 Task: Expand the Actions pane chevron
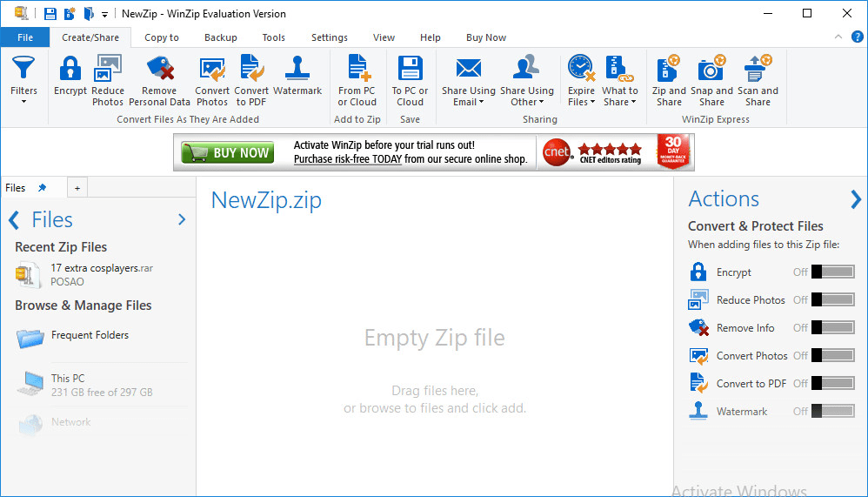coord(856,199)
